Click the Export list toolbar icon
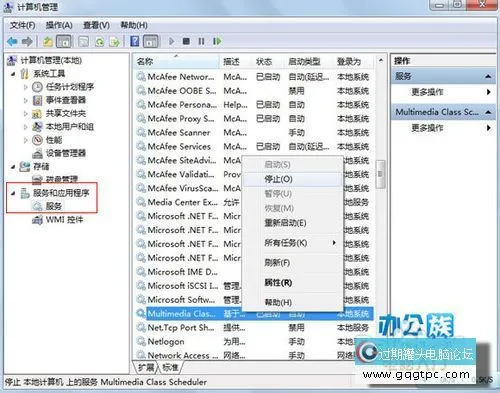500x393 pixels. [x=115, y=42]
